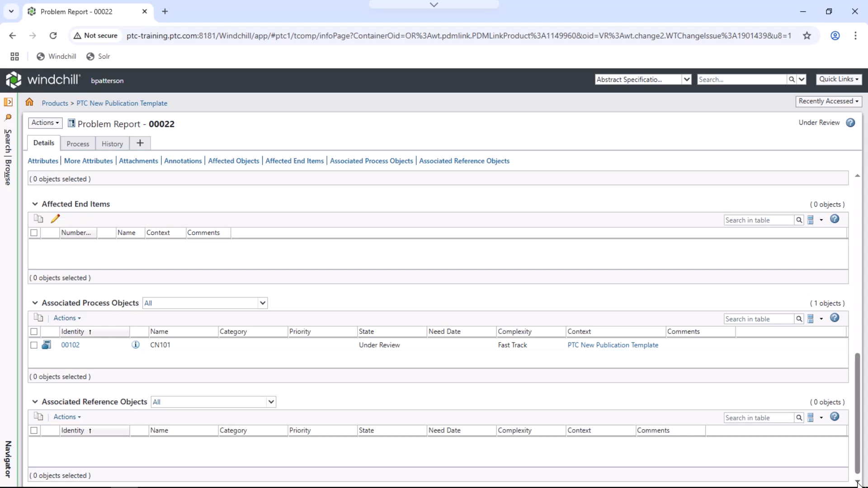
Task: Jump to Affected Objects section link
Action: [x=233, y=161]
